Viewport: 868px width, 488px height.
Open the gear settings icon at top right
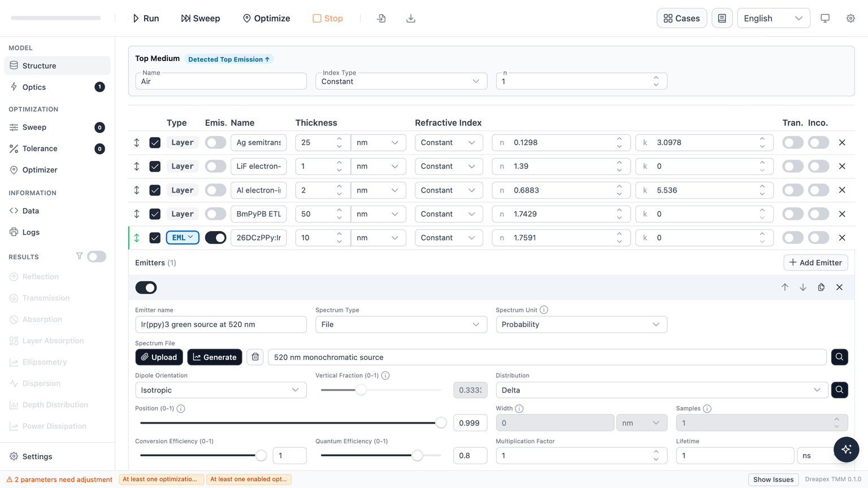[850, 18]
